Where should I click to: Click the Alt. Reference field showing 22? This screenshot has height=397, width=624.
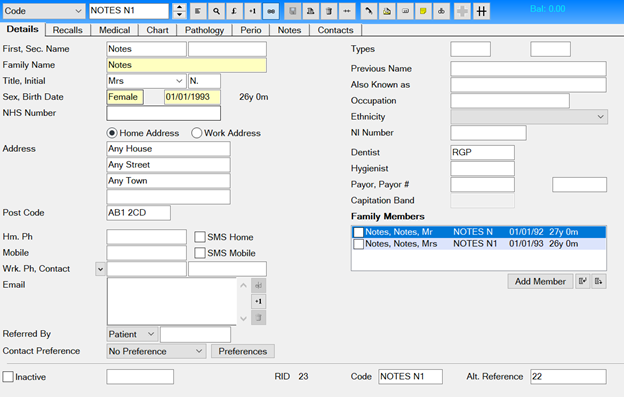568,377
